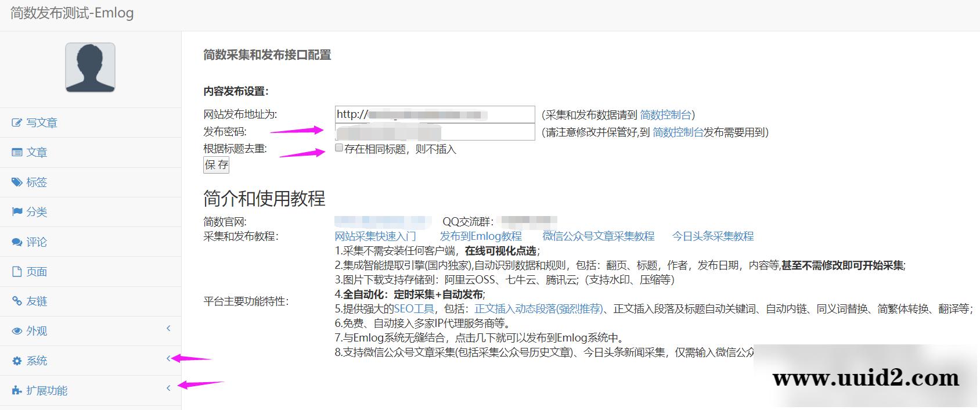Click the 4.全自动化：定时采集+自动发布 line
980x410 pixels.
pos(410,294)
